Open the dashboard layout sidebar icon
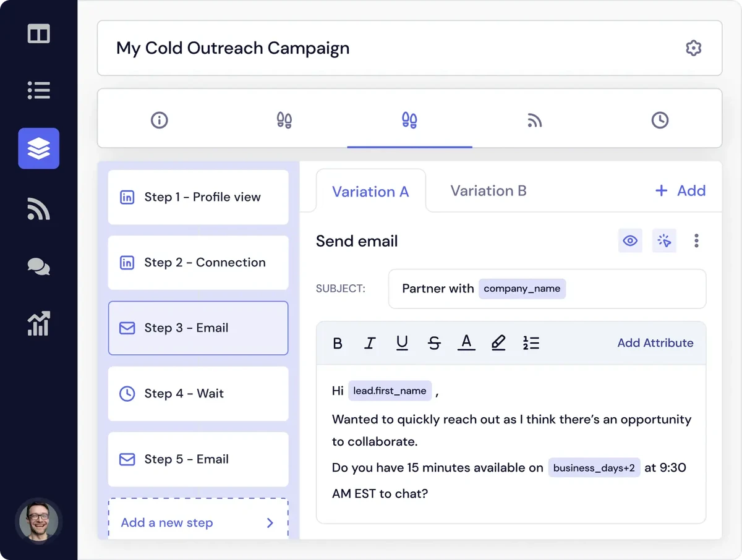Image resolution: width=742 pixels, height=560 pixels. click(x=38, y=34)
